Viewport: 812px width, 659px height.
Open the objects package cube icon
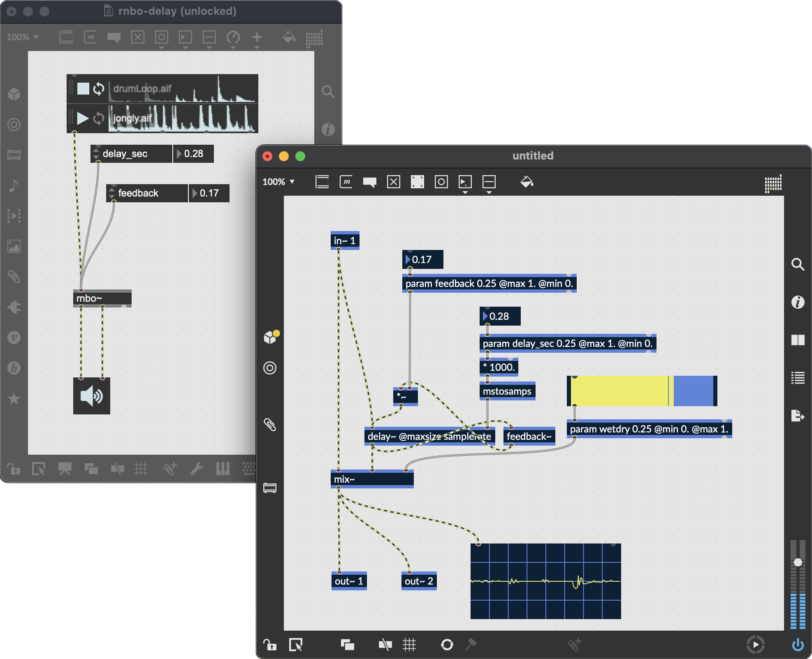(270, 338)
